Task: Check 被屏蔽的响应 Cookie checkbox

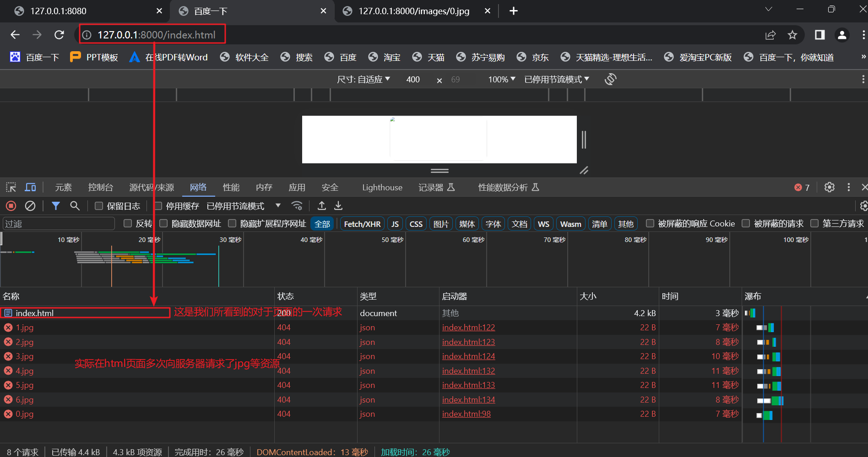Action: coord(650,223)
